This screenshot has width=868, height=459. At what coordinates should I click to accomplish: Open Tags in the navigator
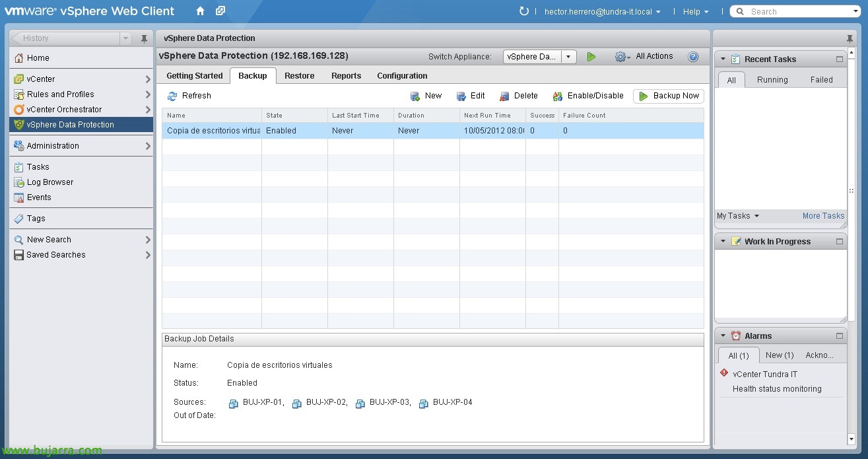(x=81, y=219)
